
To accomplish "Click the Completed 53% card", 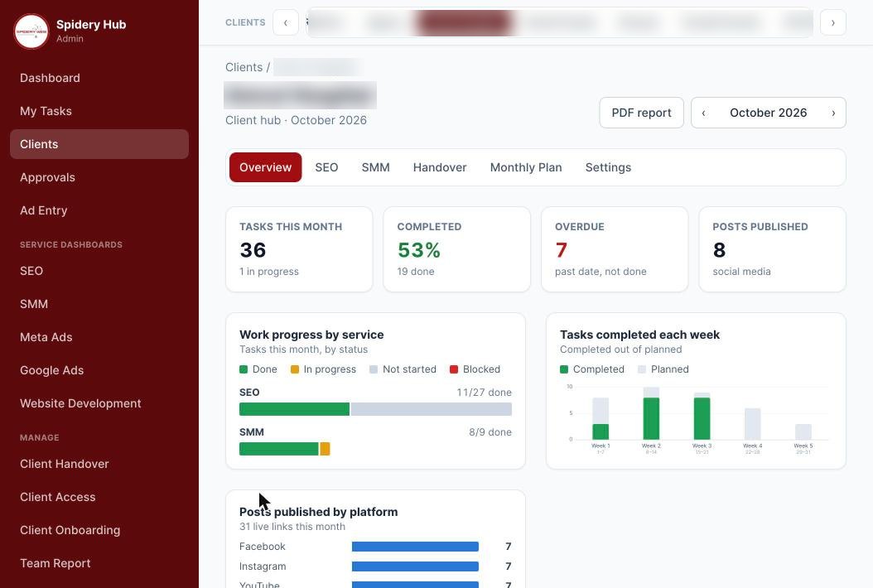I will pyautogui.click(x=456, y=249).
